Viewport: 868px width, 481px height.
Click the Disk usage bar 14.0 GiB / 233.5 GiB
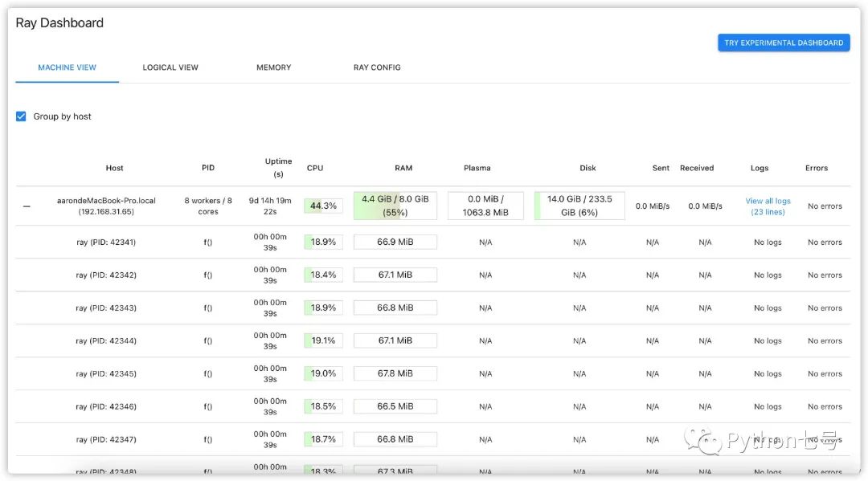[x=579, y=206]
